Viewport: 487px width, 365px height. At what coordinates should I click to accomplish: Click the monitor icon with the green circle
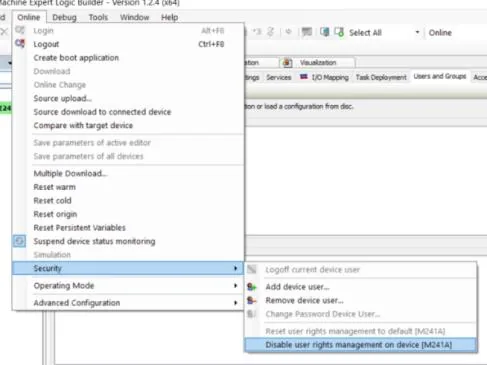(339, 32)
